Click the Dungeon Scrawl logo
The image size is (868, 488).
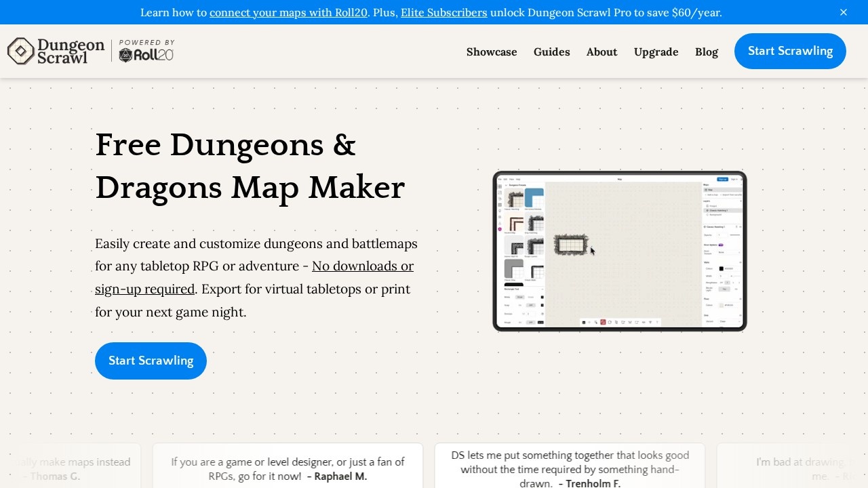pyautogui.click(x=56, y=52)
